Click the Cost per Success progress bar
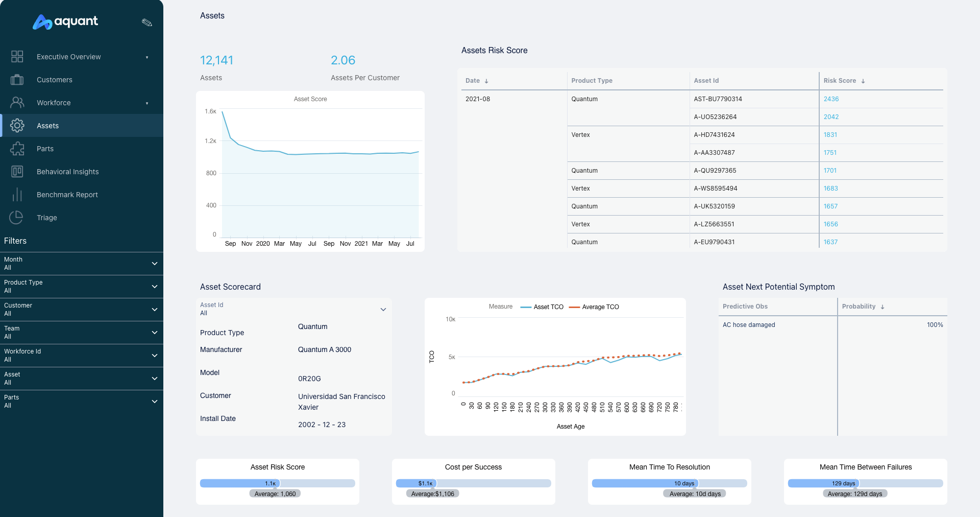The image size is (980, 517). 473,483
